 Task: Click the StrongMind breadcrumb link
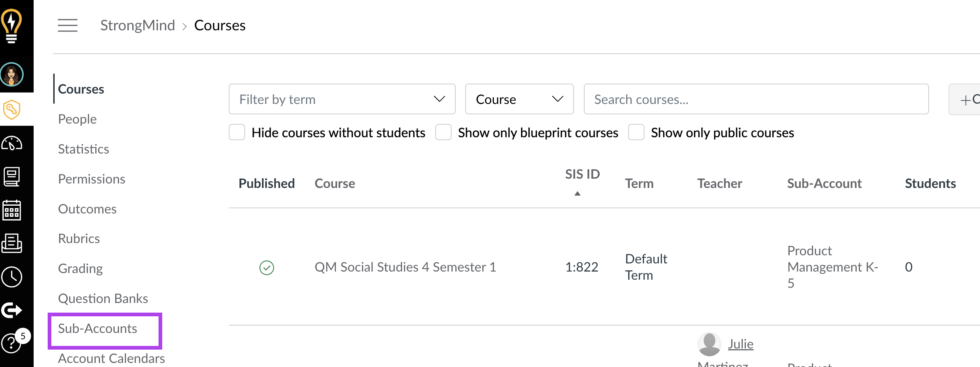(x=137, y=26)
